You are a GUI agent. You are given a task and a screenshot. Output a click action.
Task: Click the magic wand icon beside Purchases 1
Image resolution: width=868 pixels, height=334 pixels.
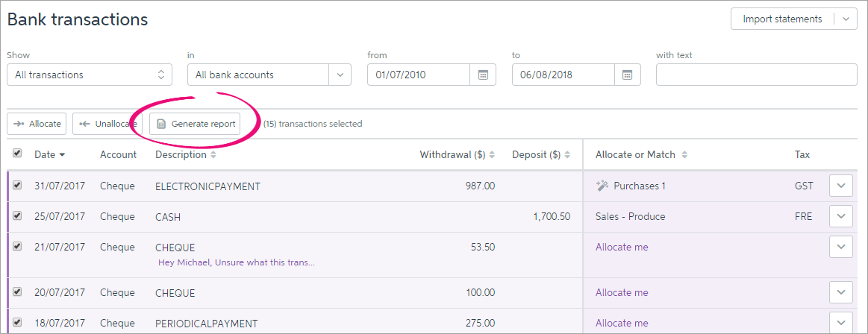pyautogui.click(x=602, y=186)
